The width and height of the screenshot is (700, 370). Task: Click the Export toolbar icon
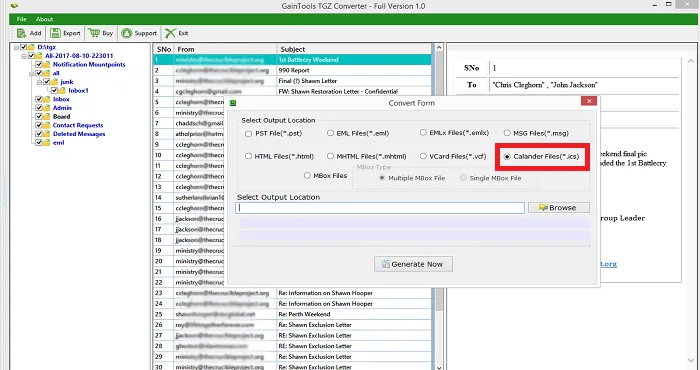(55, 33)
